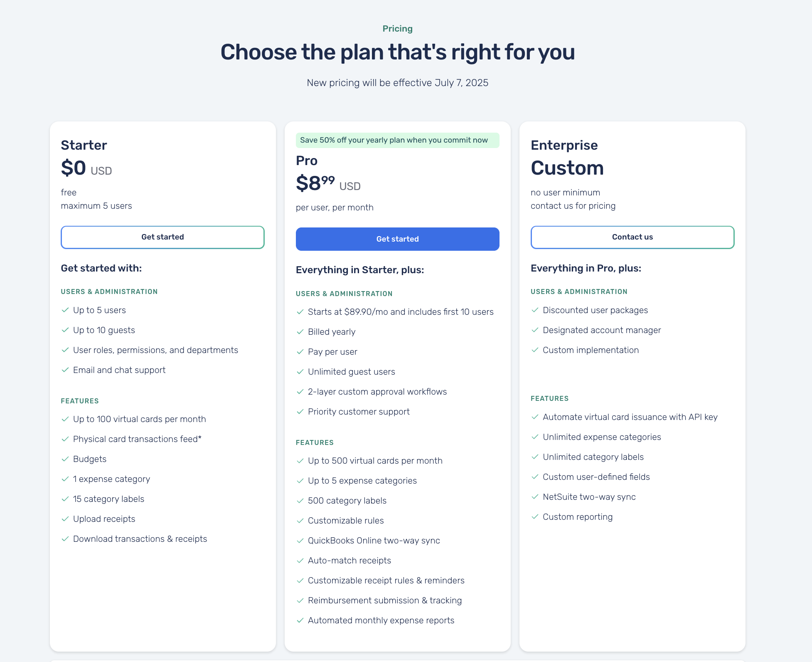Click the checkmark beside Discounted user packages
This screenshot has height=662, width=812.
click(x=535, y=310)
